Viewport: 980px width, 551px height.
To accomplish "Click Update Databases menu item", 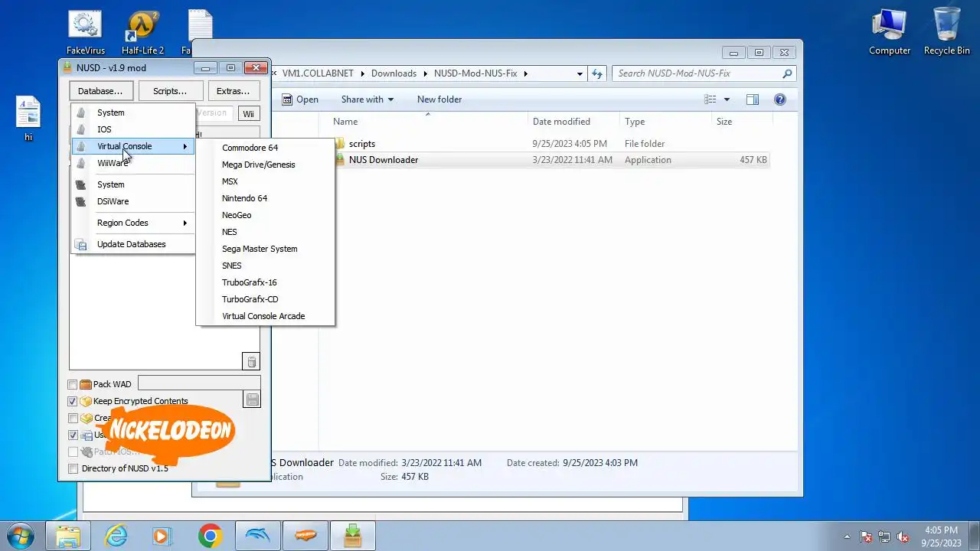I will (x=132, y=244).
